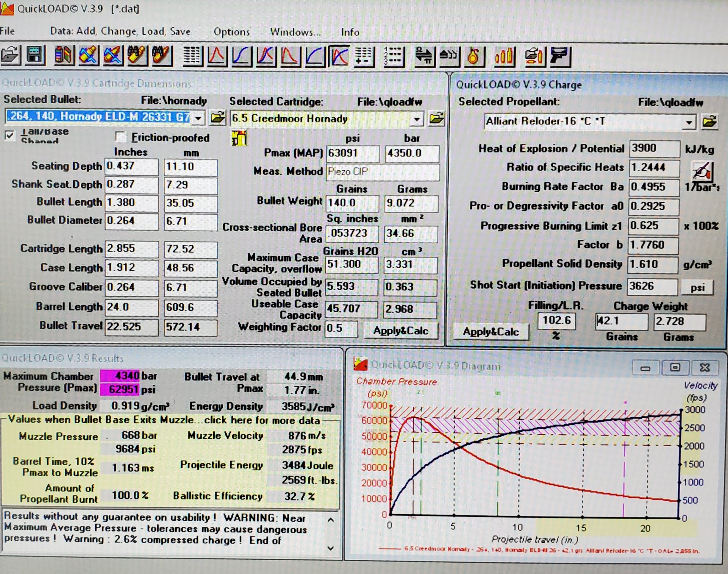
Task: Click icon right of Ratio of Specific Heats
Action: [x=702, y=172]
